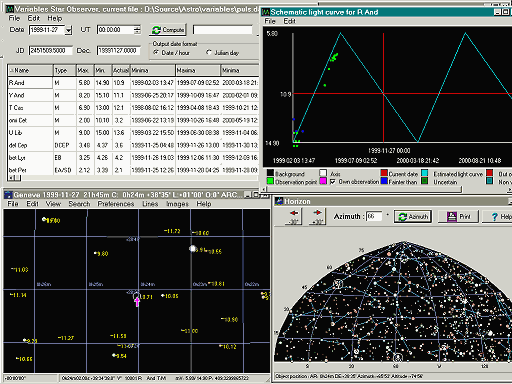
Task: Click the green Observation point color swatch
Action: tap(270, 181)
